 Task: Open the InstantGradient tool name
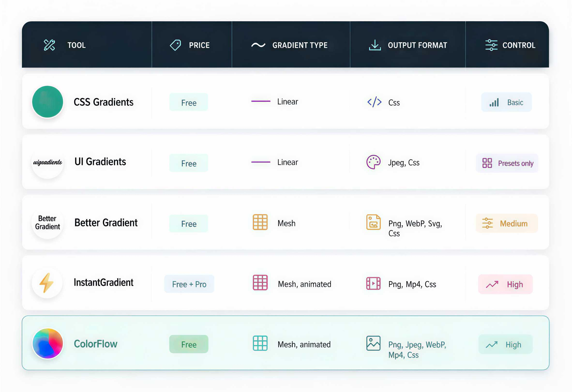103,282
